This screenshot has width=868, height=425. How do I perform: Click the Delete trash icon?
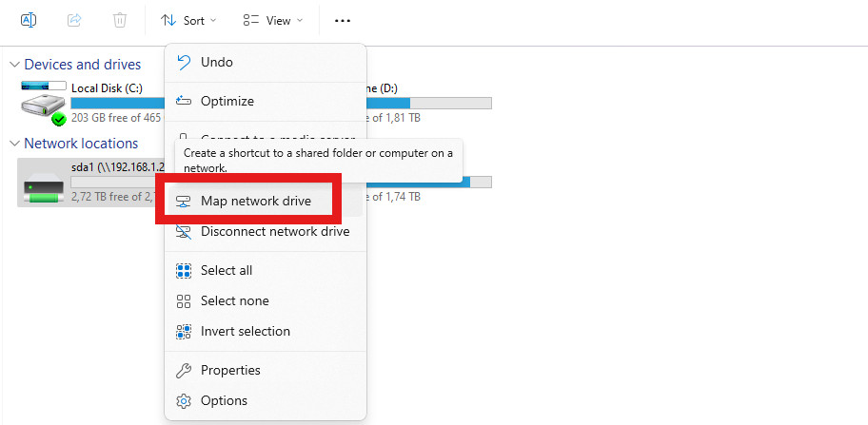pos(120,21)
